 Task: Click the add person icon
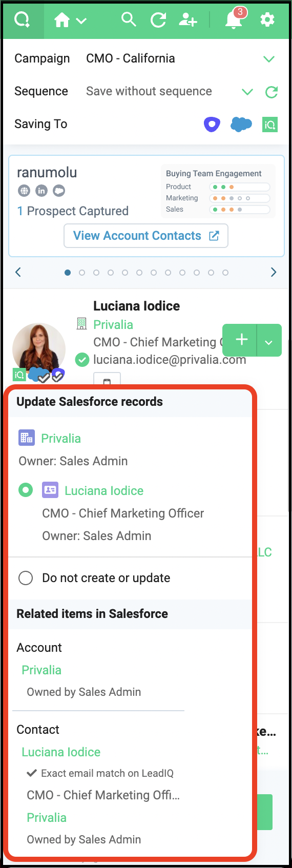(188, 20)
